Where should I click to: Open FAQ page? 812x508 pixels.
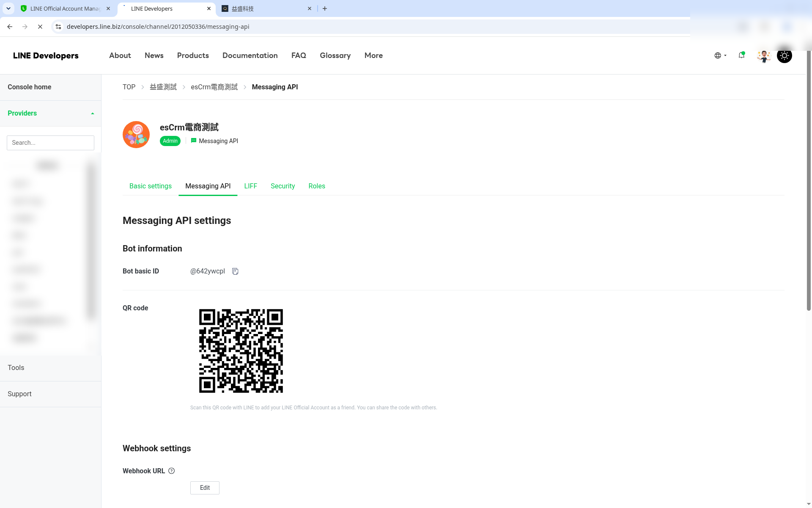pos(299,55)
